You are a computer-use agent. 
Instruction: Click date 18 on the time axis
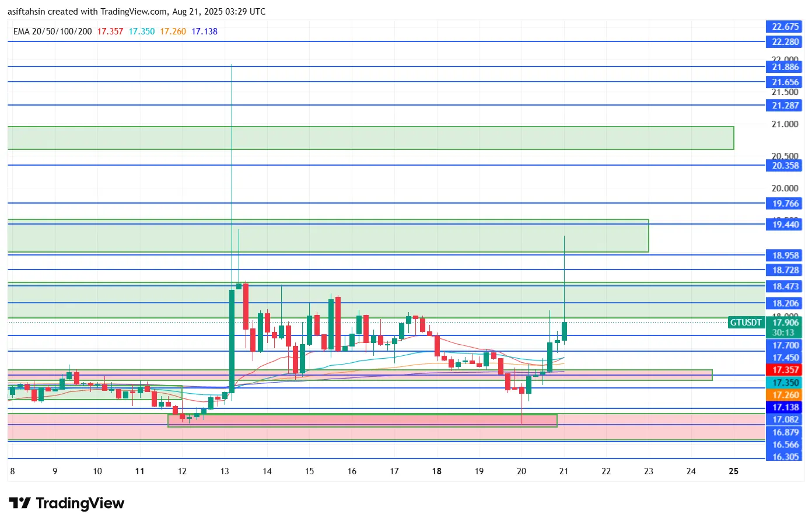tap(436, 471)
